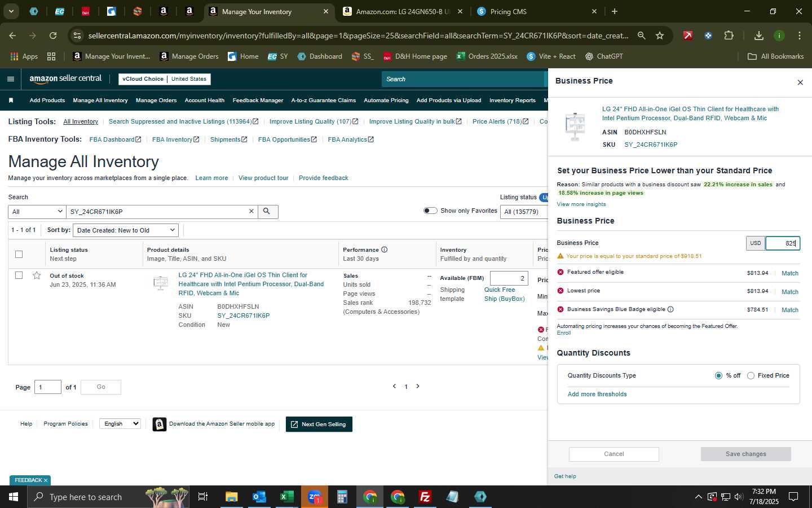Click Cancel button in Business Price panel
Viewport: 812px width, 508px height.
pyautogui.click(x=614, y=454)
